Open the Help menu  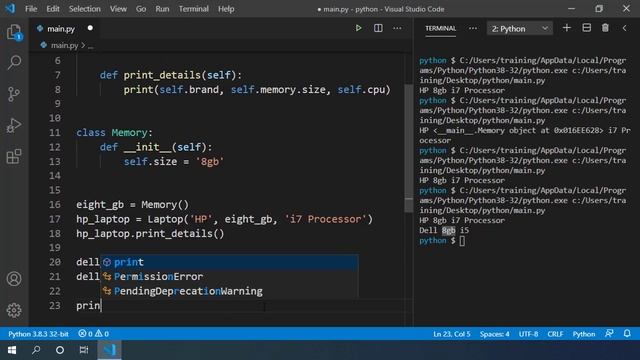coord(226,9)
